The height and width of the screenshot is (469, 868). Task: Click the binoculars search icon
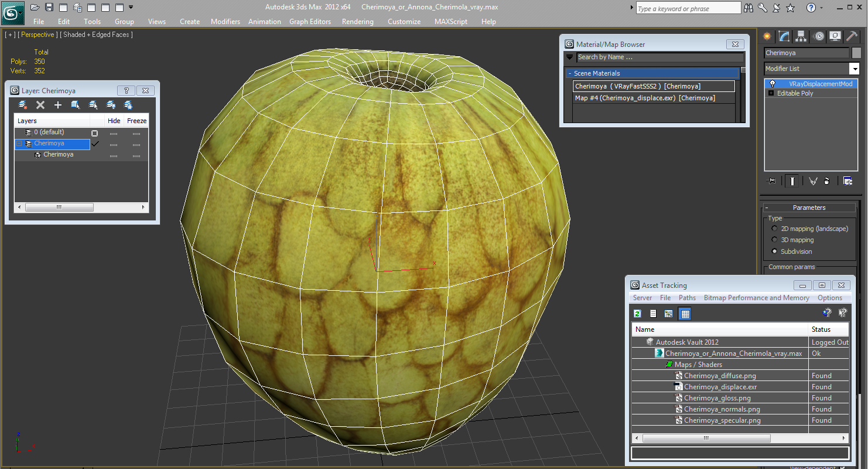tap(749, 8)
